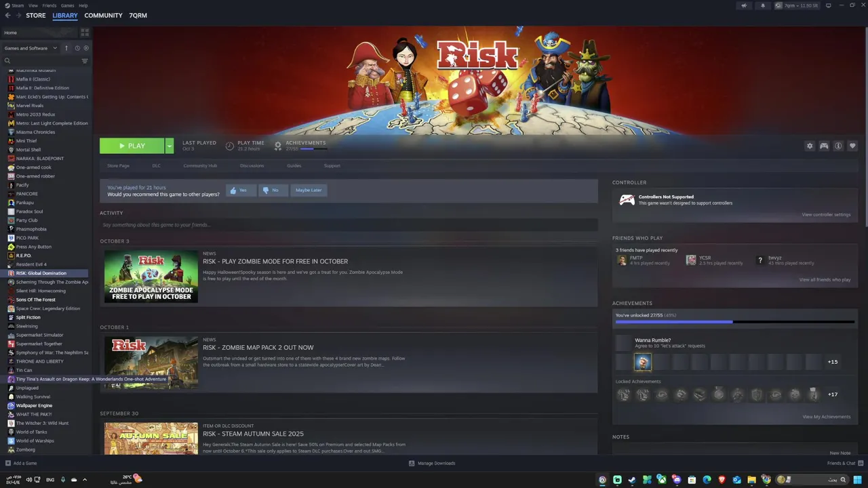The height and width of the screenshot is (488, 868).
Task: Open advanced library filters icon
Action: tap(85, 61)
